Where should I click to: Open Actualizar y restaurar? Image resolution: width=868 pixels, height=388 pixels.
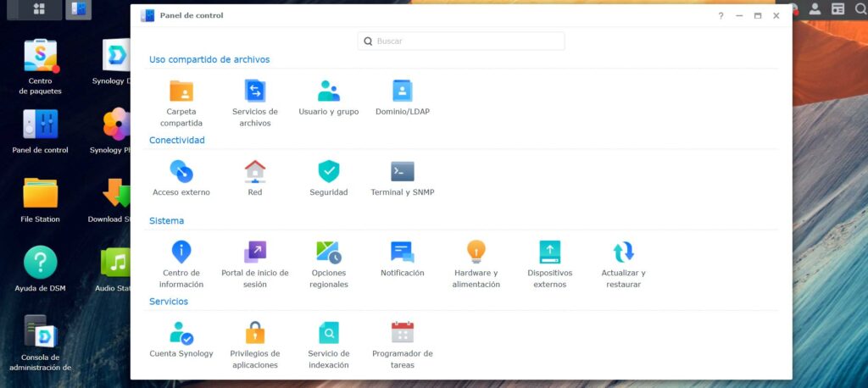click(623, 264)
